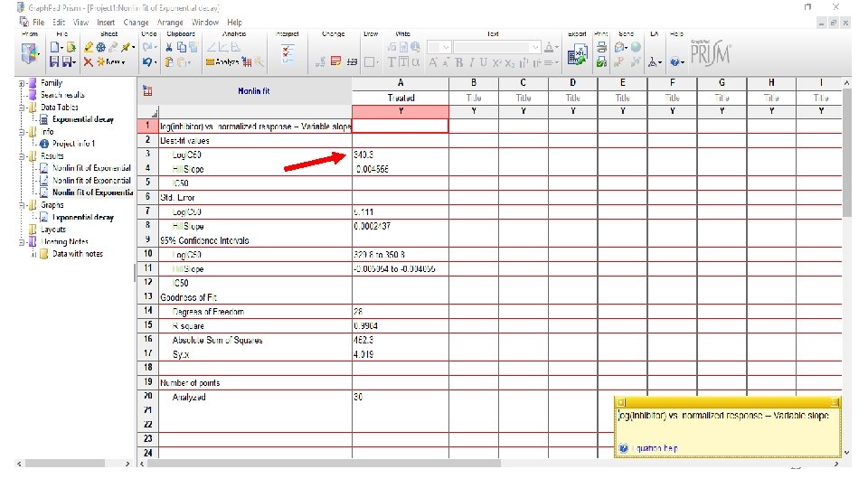
Task: Open the font size combo box
Action: click(439, 48)
